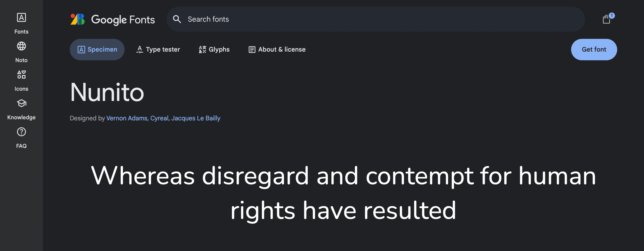644x251 pixels.
Task: Click the Google Fonts wordmark text
Action: 123,19
